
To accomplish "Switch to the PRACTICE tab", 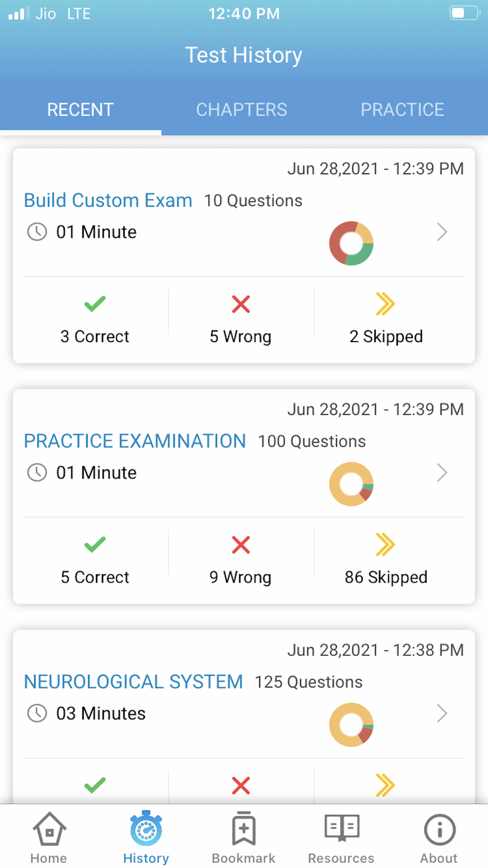I will [403, 109].
